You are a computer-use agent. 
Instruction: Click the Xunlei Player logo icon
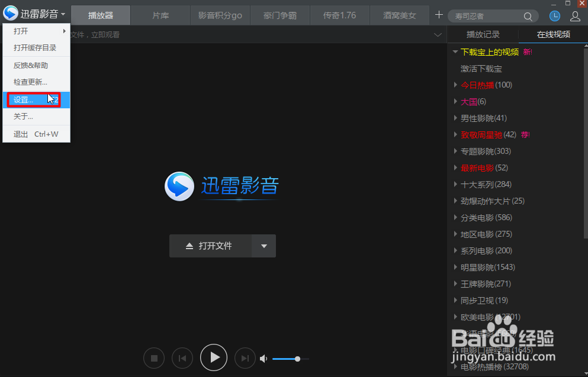coord(11,14)
